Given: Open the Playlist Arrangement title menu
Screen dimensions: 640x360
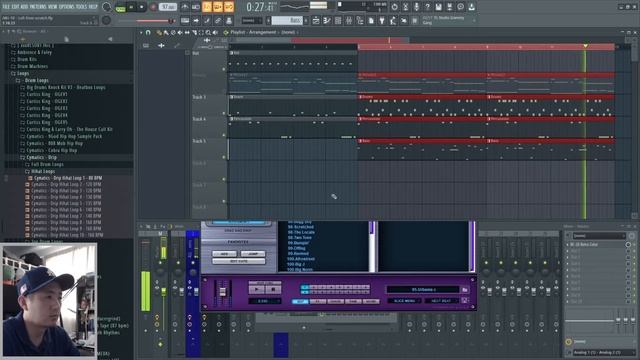Looking at the screenshot, I should pyautogui.click(x=263, y=32).
